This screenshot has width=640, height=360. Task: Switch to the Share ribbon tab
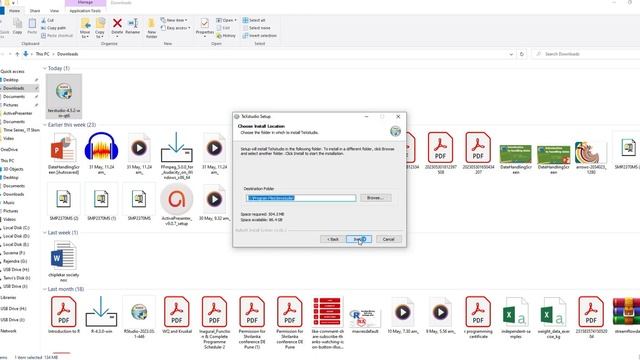pyautogui.click(x=35, y=11)
